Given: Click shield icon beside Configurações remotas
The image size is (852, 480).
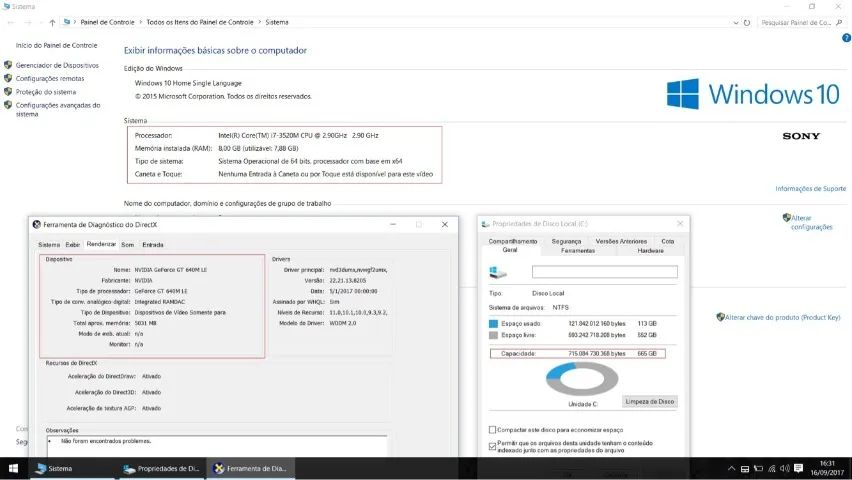Looking at the screenshot, I should point(8,78).
